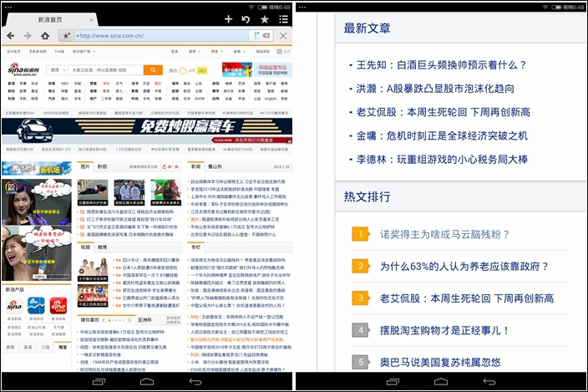
Task: Tap Android home button in right screenshot
Action: tap(441, 382)
